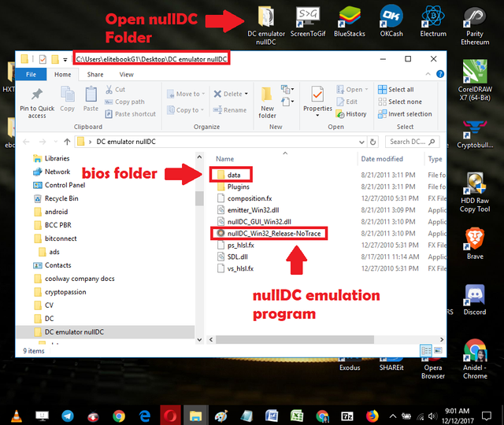
Task: Click Invert selection in the ribbon
Action: (x=405, y=113)
